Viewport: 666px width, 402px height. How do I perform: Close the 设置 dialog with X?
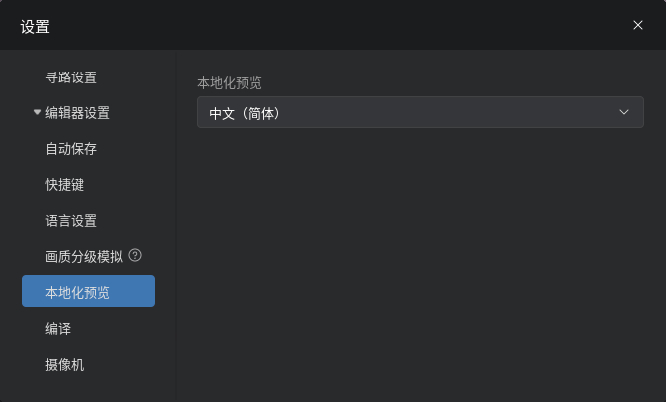click(638, 25)
